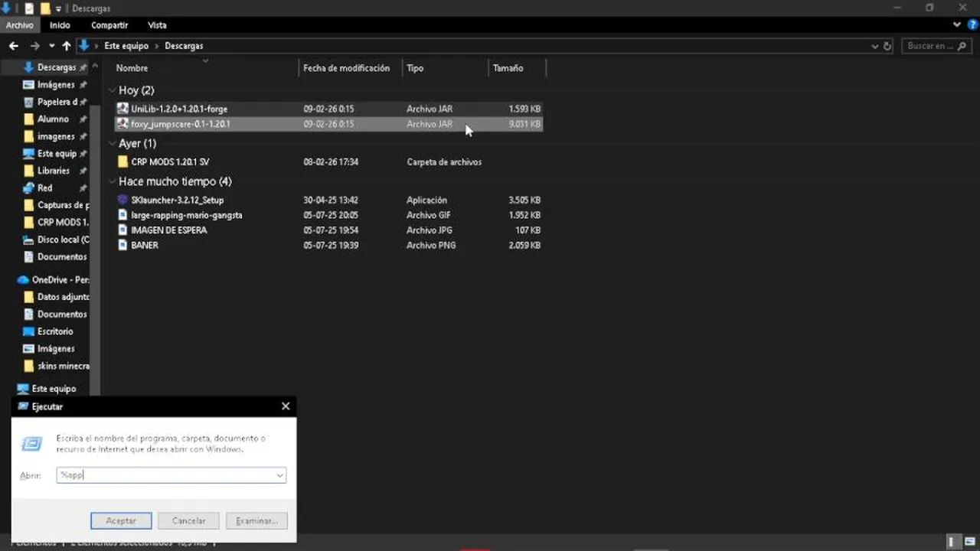Click the new folder quick access icon
The image size is (980, 551).
pyautogui.click(x=45, y=8)
